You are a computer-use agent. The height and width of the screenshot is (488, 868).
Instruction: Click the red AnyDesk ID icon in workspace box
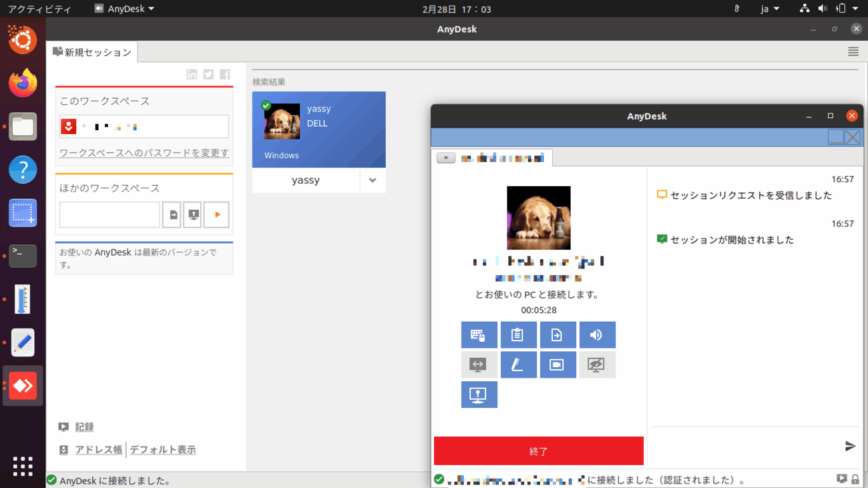69,126
